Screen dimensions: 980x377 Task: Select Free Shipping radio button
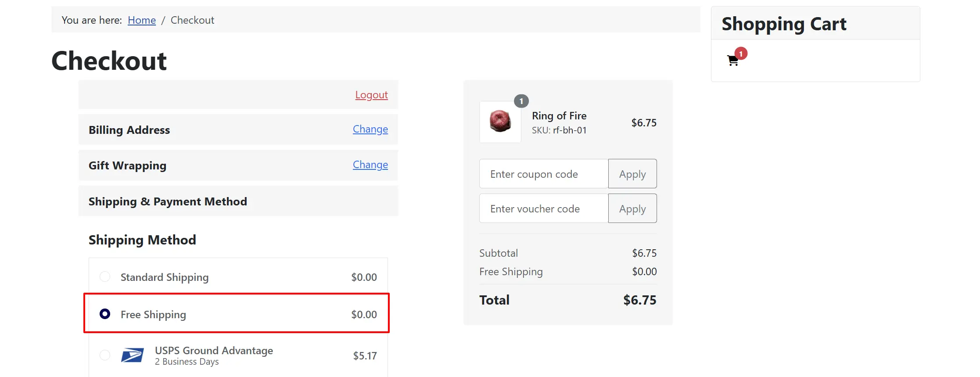[105, 314]
